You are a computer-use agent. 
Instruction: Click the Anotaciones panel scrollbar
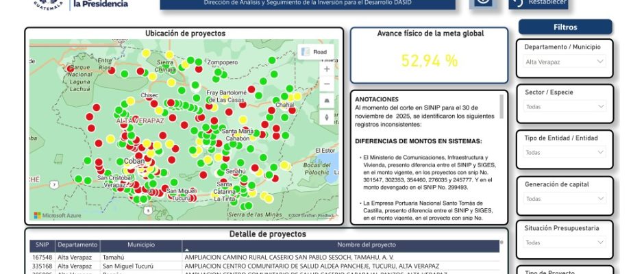click(501, 106)
